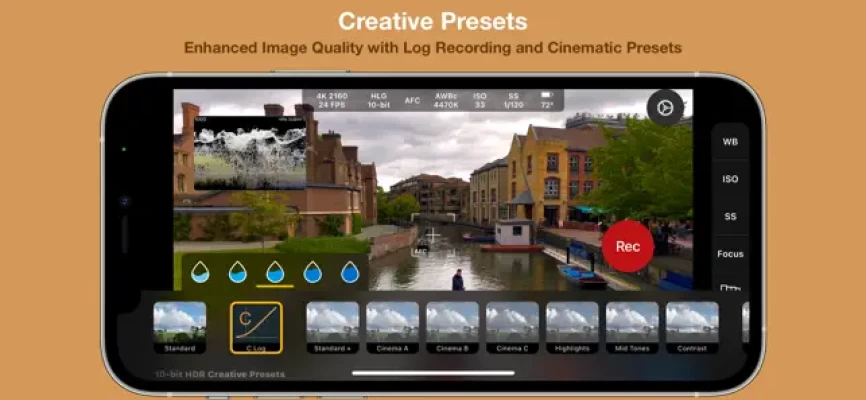Tap the red Rec record button

coord(627,246)
